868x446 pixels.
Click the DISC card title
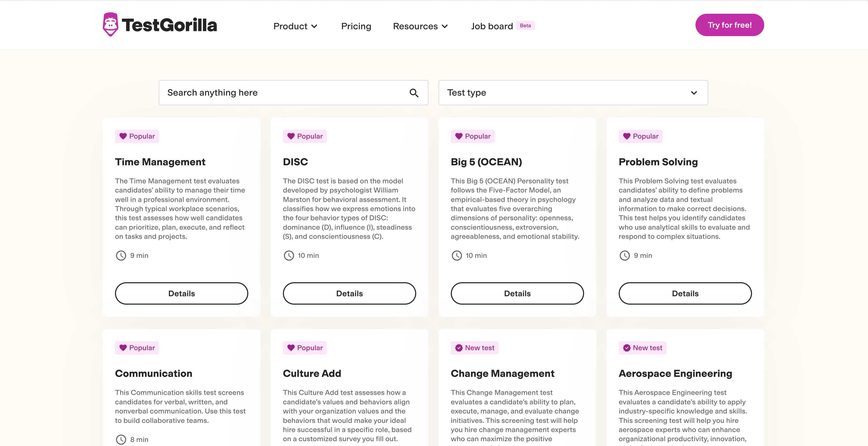point(295,162)
